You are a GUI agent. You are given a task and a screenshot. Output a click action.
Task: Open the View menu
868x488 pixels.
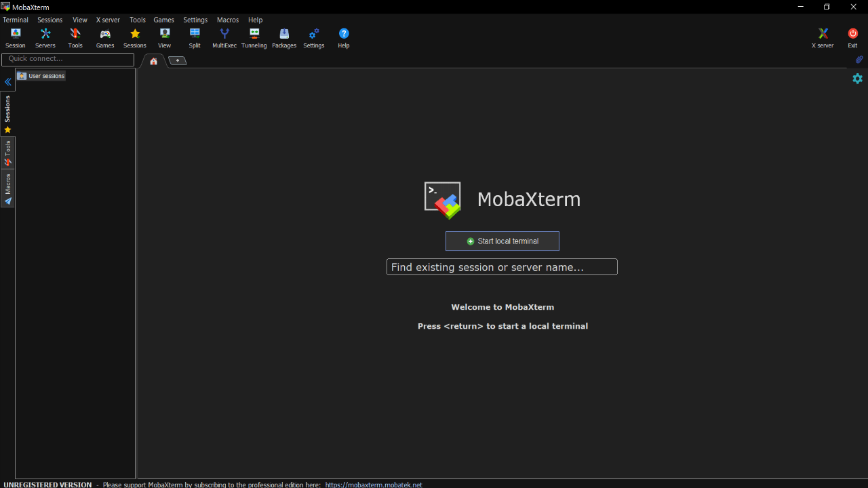point(80,20)
